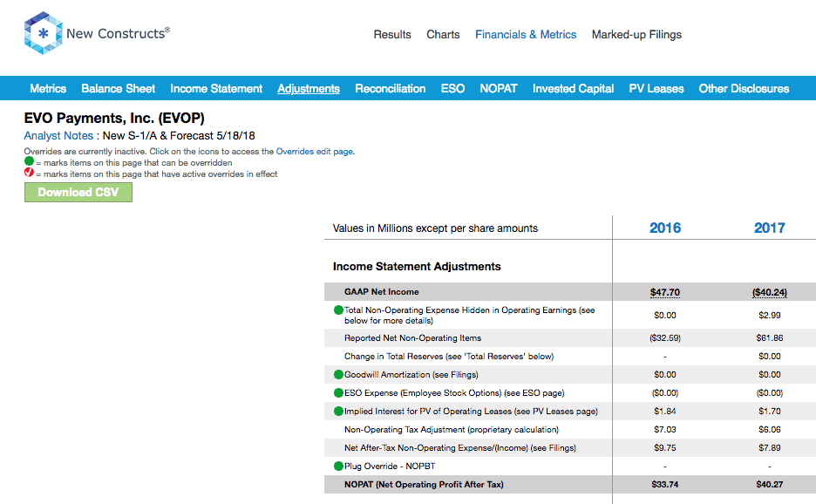The width and height of the screenshot is (816, 504).
Task: Click the New Constructs hexagon logo
Action: [44, 33]
